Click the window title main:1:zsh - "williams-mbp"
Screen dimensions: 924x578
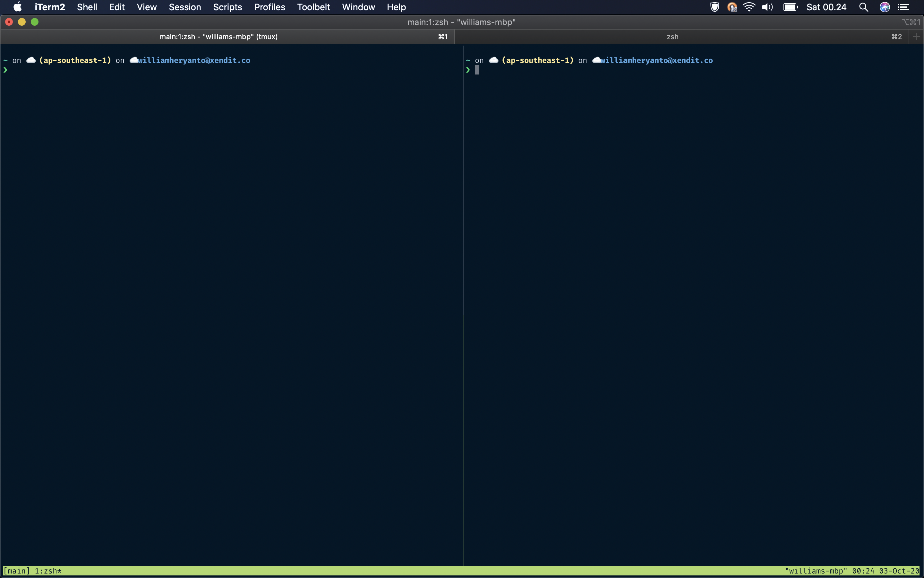click(x=461, y=22)
